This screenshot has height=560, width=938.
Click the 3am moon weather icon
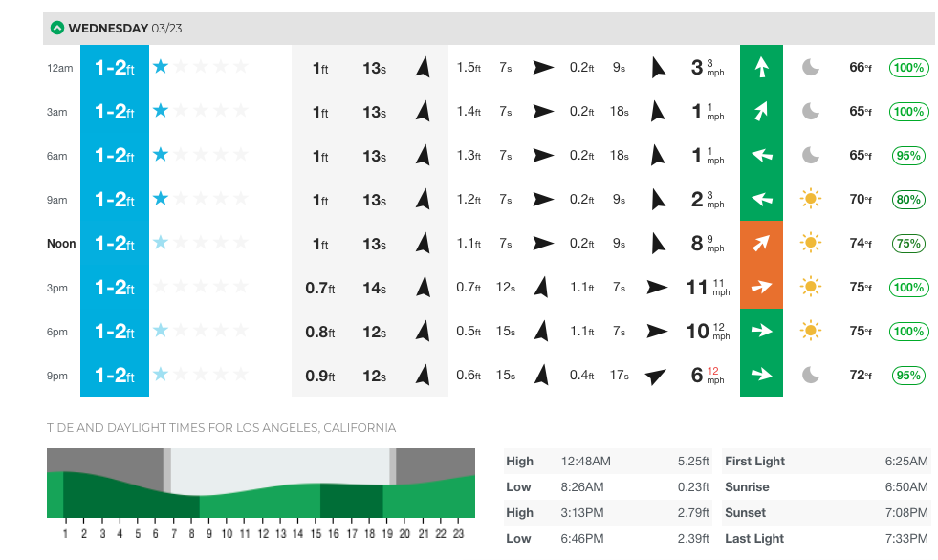click(x=811, y=111)
